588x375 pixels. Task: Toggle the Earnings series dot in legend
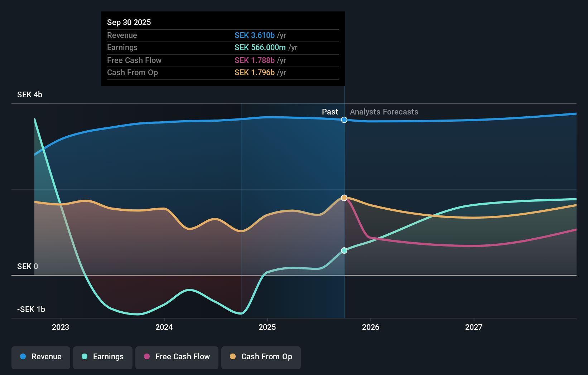click(83, 357)
